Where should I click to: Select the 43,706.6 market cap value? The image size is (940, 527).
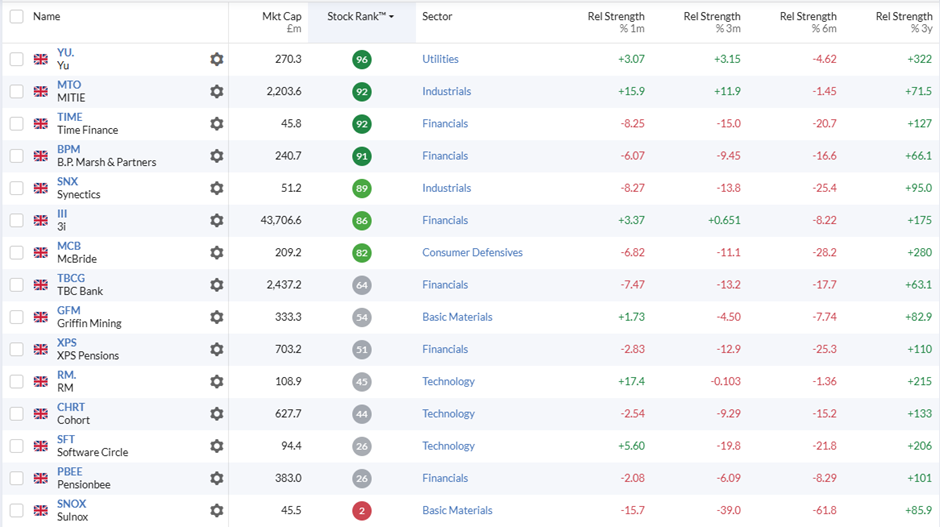pos(281,221)
